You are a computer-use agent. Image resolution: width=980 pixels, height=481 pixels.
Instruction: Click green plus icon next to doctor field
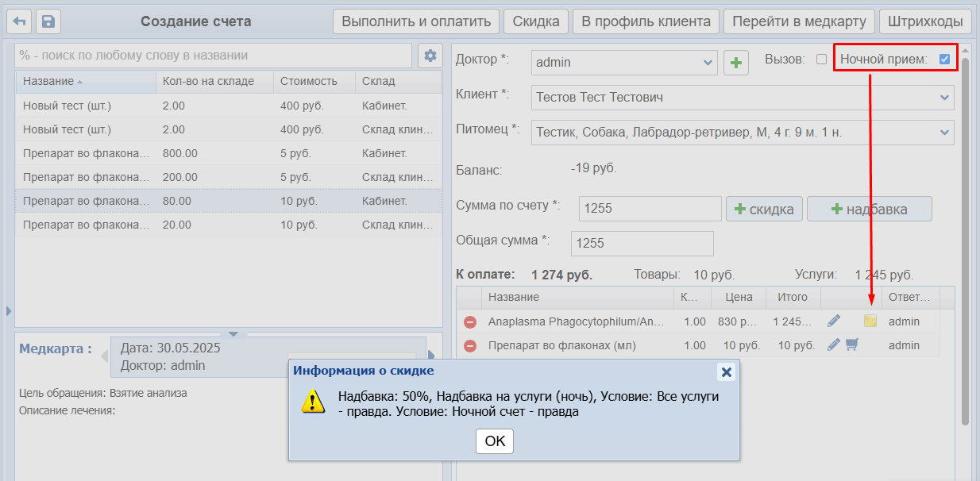(736, 63)
